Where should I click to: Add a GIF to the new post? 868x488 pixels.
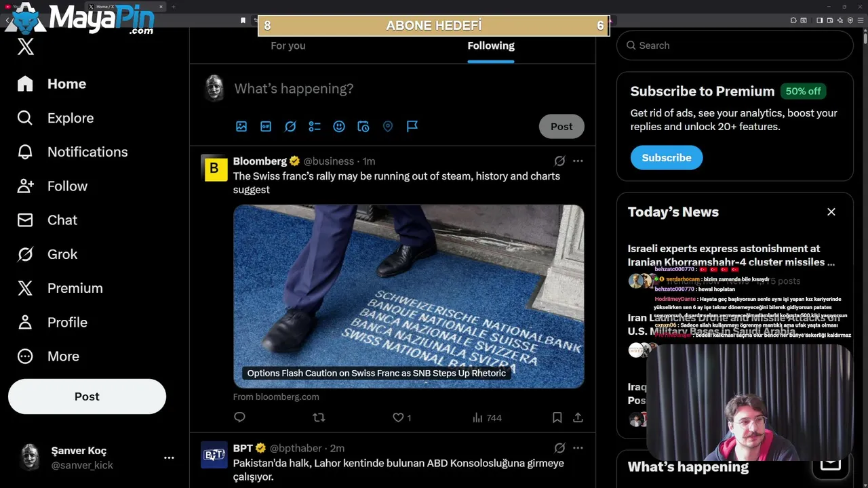(266, 126)
